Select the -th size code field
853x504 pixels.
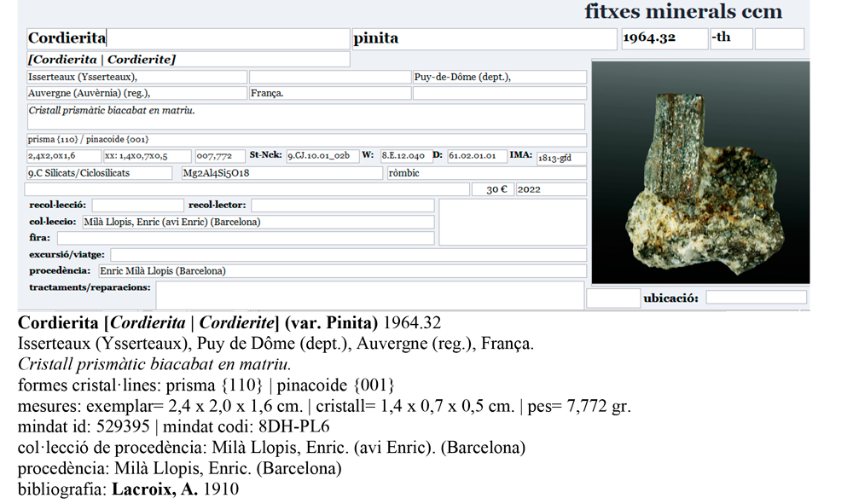(x=732, y=38)
